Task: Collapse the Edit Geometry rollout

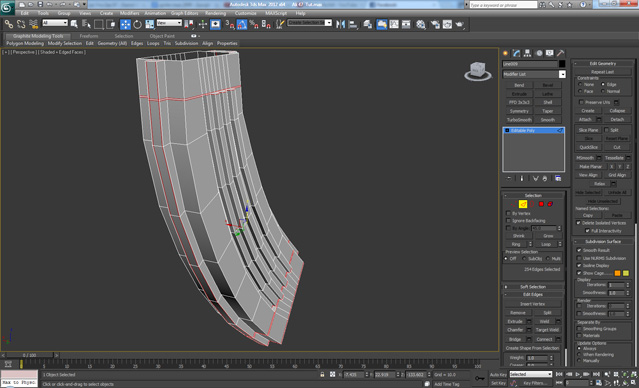Action: (x=603, y=64)
